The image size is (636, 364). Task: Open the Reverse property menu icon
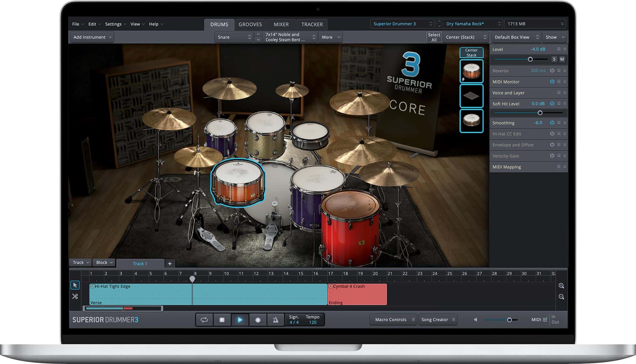(x=559, y=70)
